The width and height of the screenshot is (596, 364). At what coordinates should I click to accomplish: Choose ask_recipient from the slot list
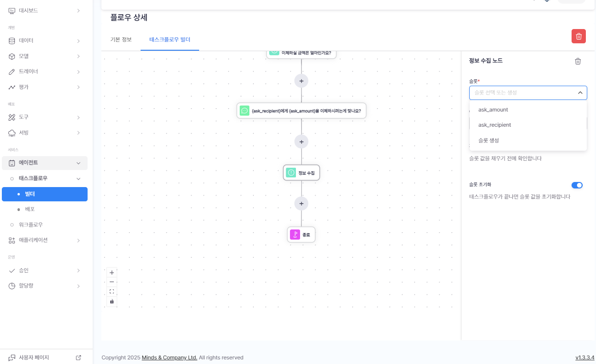coord(495,125)
